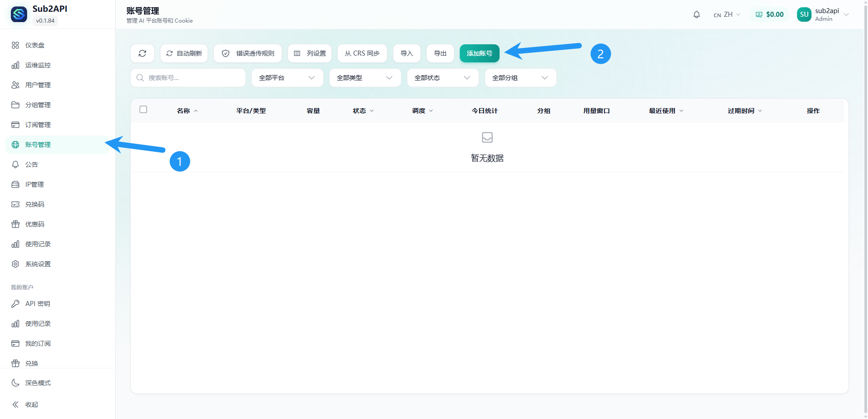Open IP管理 settings
868x419 pixels.
tap(34, 184)
